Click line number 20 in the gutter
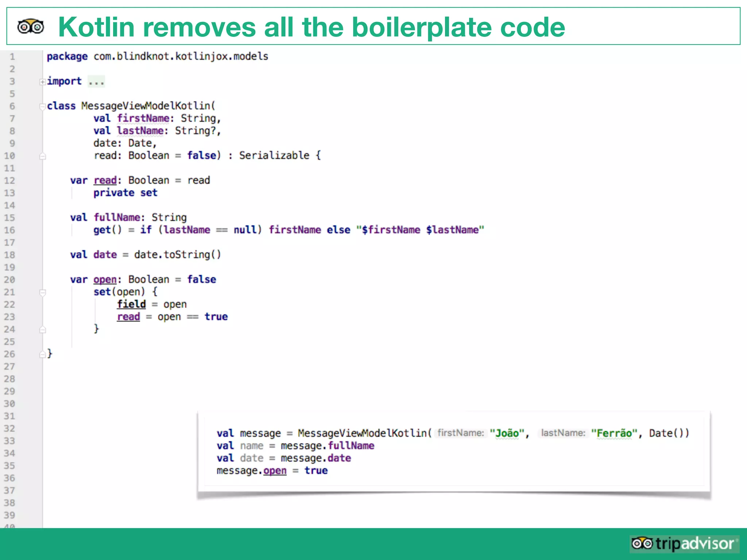The width and height of the screenshot is (747, 560). pyautogui.click(x=9, y=280)
